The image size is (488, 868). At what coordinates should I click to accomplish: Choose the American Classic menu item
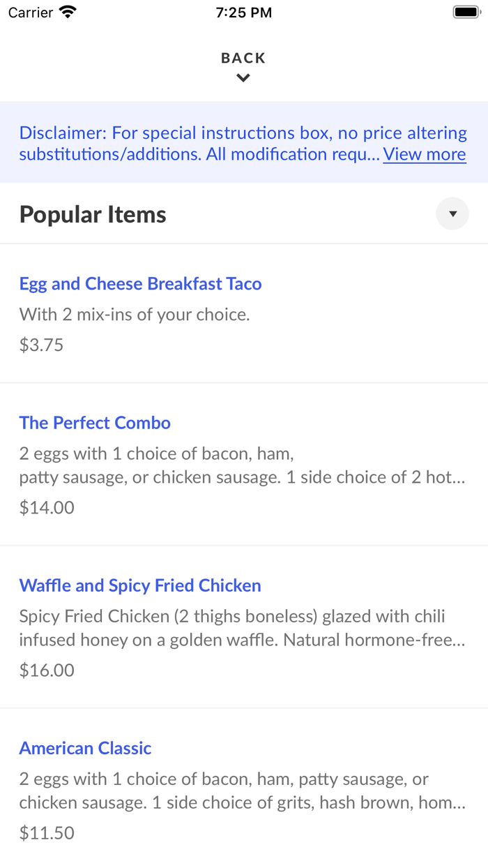coord(85,747)
